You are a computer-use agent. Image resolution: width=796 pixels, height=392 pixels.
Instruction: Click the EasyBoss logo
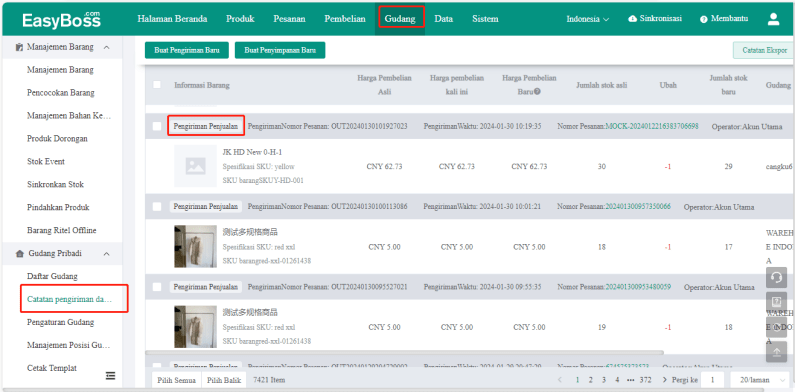point(61,19)
